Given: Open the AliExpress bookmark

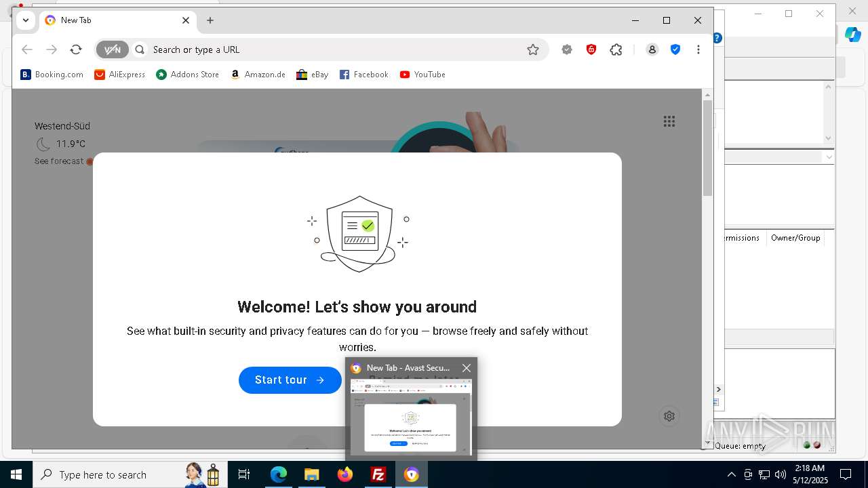Looking at the screenshot, I should [120, 75].
